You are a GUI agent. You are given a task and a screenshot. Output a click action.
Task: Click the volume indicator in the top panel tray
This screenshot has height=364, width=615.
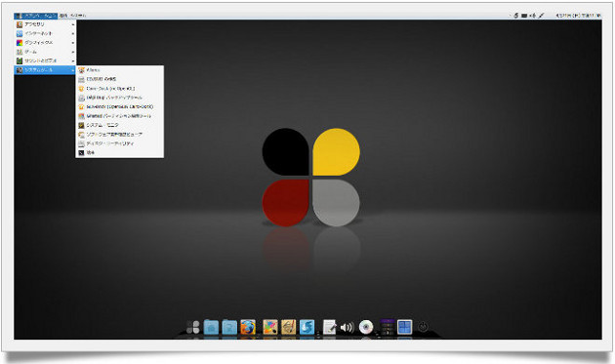tap(532, 16)
